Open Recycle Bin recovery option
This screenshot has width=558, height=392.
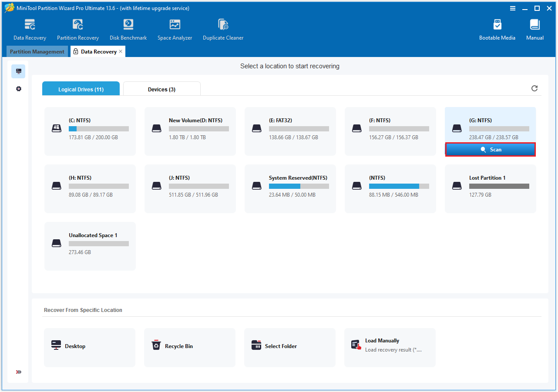pyautogui.click(x=189, y=345)
